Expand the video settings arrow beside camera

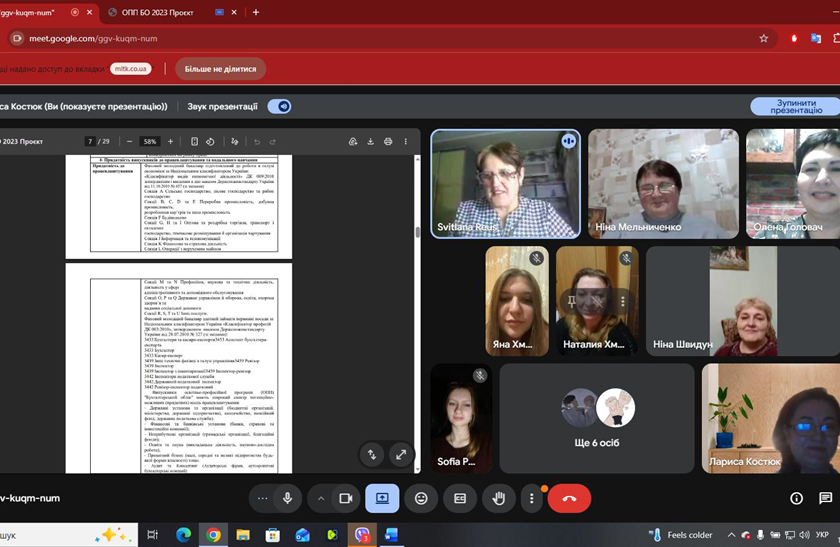coord(321,498)
